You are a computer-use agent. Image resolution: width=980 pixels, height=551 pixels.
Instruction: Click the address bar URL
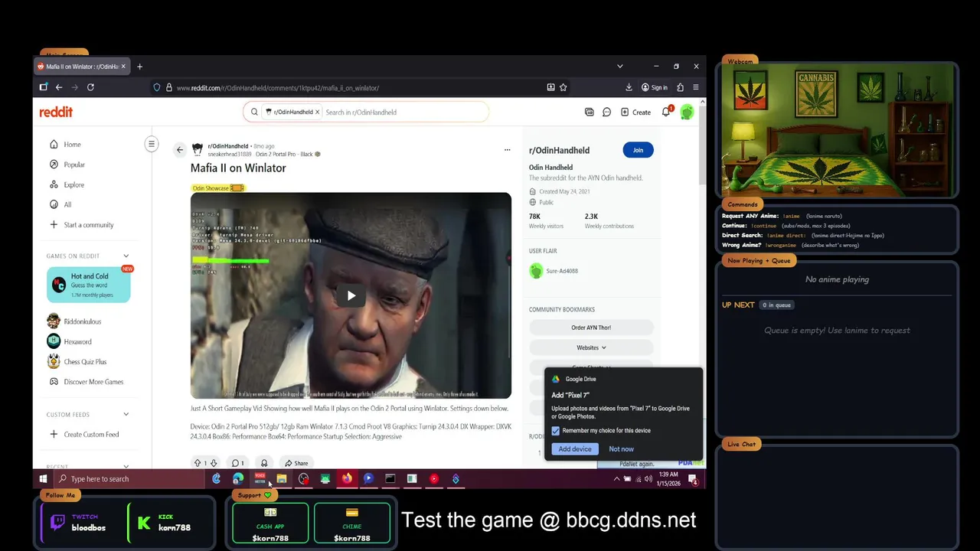click(278, 88)
